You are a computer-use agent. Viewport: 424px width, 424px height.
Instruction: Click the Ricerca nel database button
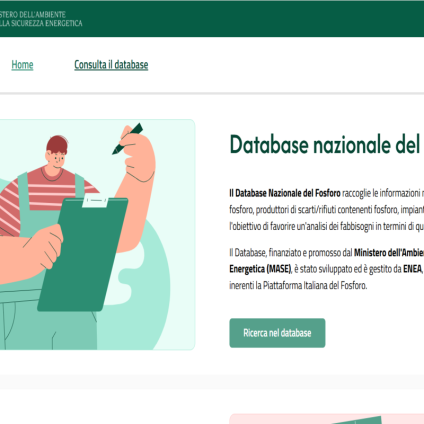click(x=277, y=333)
